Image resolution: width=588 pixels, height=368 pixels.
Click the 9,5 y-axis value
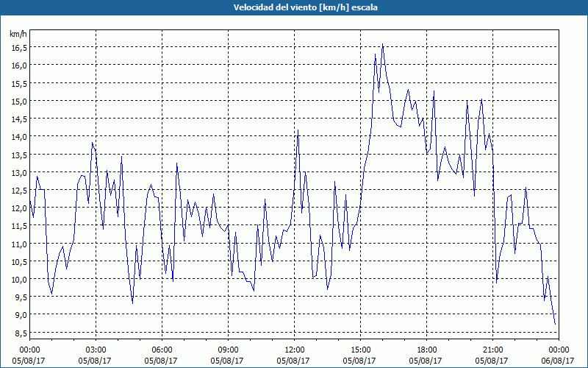[x=21, y=297]
